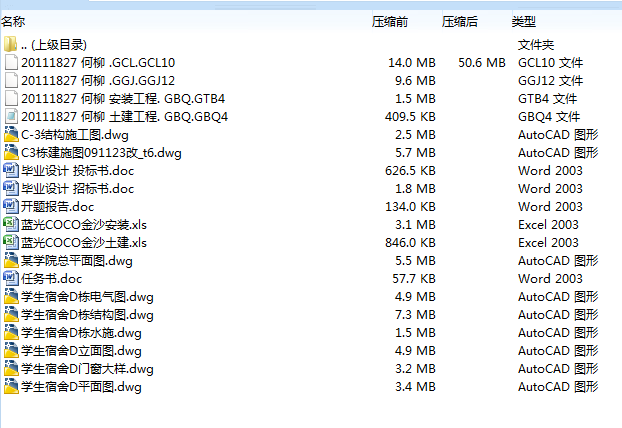Screen dimensions: 622x428
Task: Click the 开题报告.doc Word icon
Action: coord(11,207)
